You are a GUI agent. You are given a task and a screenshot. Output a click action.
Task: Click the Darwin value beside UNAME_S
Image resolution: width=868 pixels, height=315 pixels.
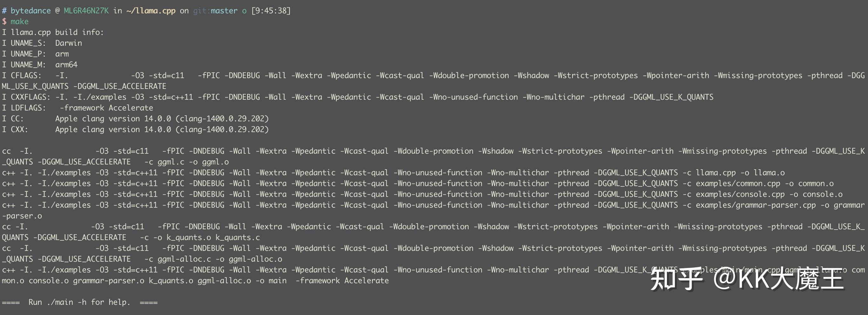point(68,43)
